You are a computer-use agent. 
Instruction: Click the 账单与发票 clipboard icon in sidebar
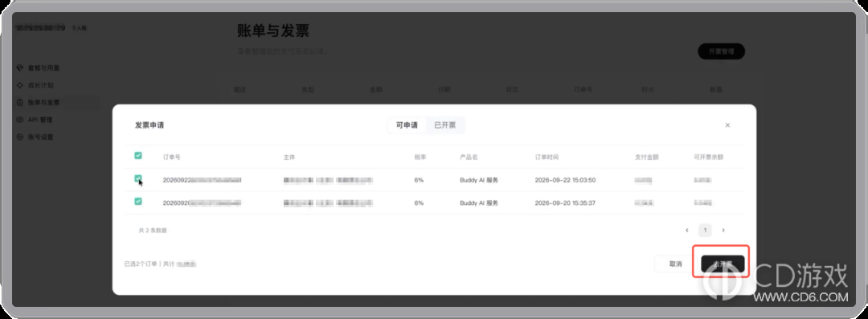tap(20, 103)
